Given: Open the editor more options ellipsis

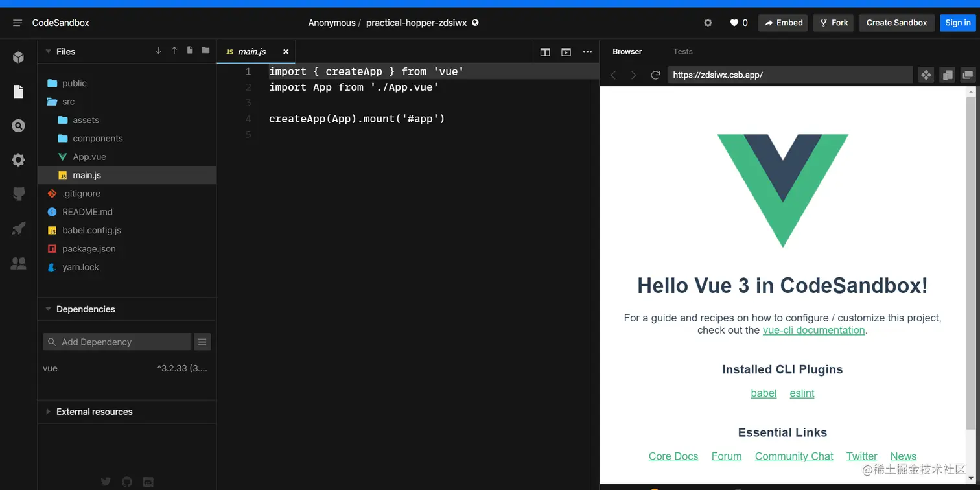Looking at the screenshot, I should (587, 52).
